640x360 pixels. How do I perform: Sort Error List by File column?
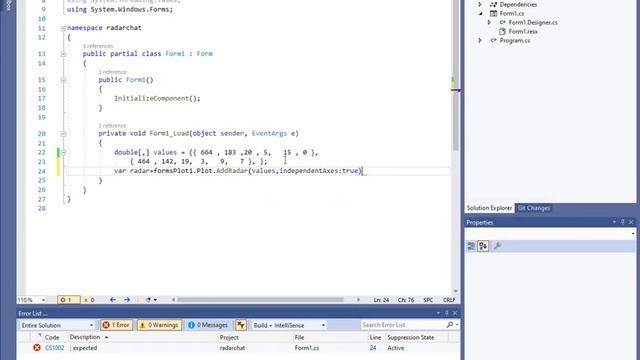(x=299, y=337)
